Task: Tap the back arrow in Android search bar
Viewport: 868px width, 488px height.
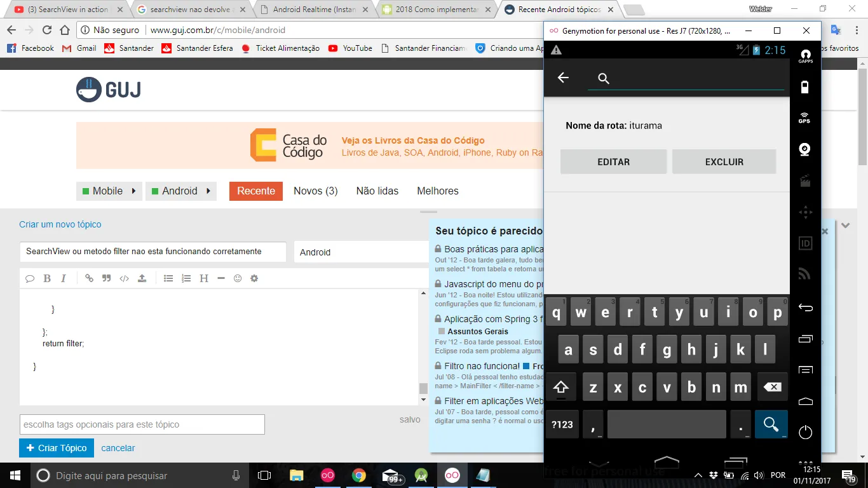Action: point(563,78)
